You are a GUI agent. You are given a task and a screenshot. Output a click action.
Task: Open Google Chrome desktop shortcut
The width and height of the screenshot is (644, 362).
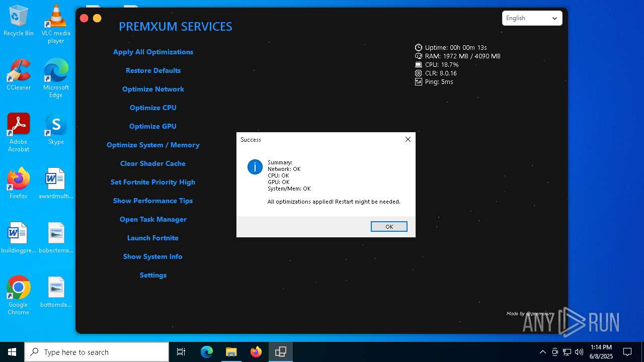(x=18, y=296)
